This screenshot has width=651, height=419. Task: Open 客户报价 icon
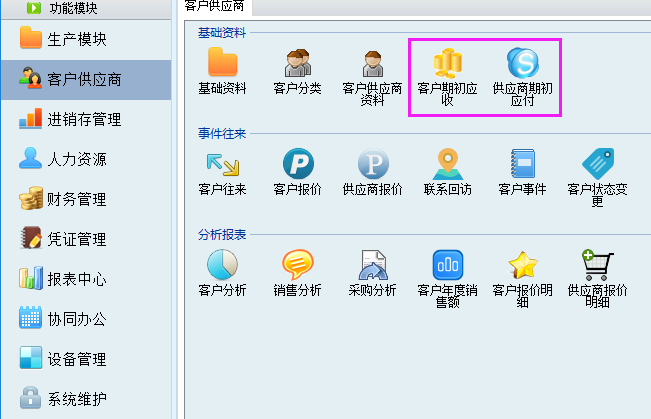pyautogui.click(x=297, y=163)
